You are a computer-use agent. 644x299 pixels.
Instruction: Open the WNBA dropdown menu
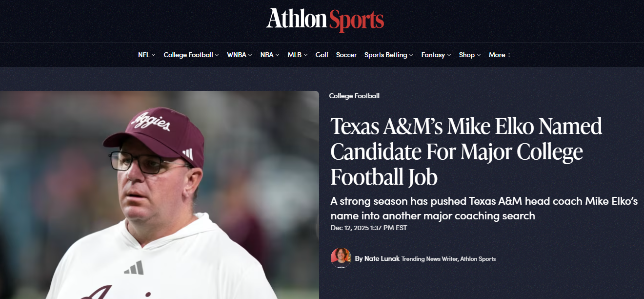(x=239, y=55)
